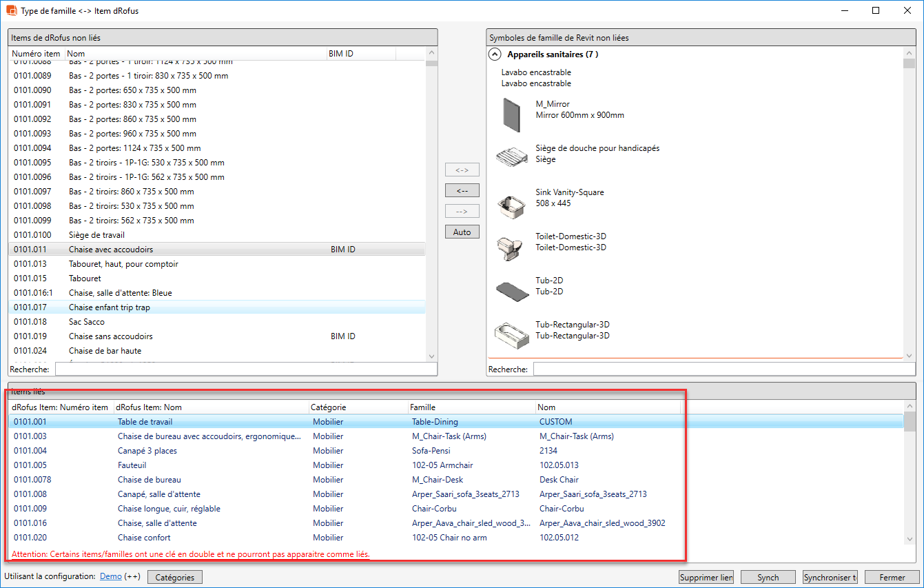924x588 pixels.
Task: Click the Supprimer lien button
Action: click(x=706, y=578)
